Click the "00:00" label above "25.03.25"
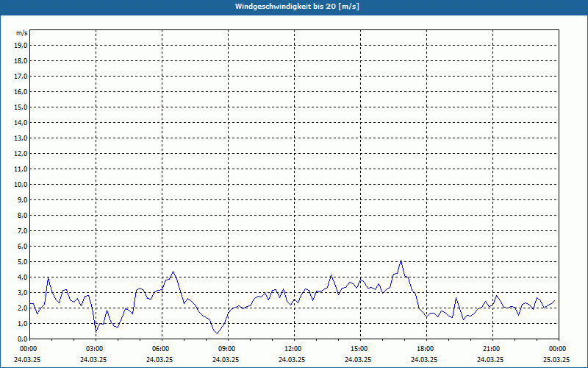 point(559,349)
